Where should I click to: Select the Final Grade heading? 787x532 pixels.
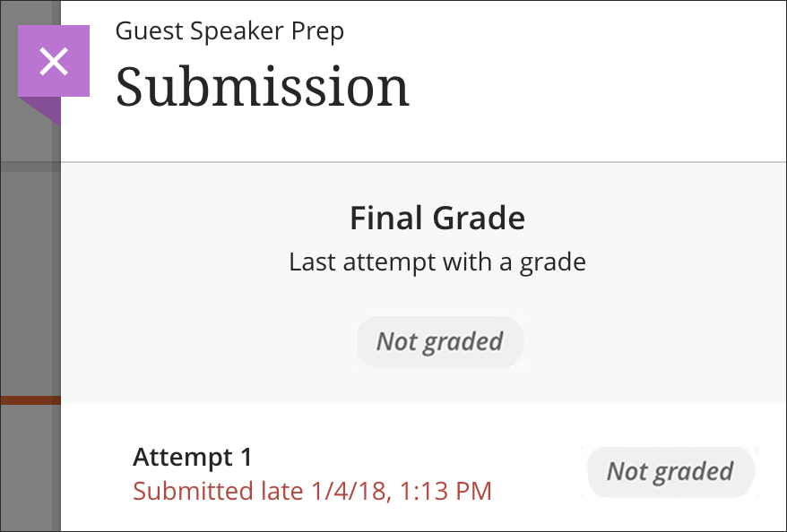tap(437, 218)
